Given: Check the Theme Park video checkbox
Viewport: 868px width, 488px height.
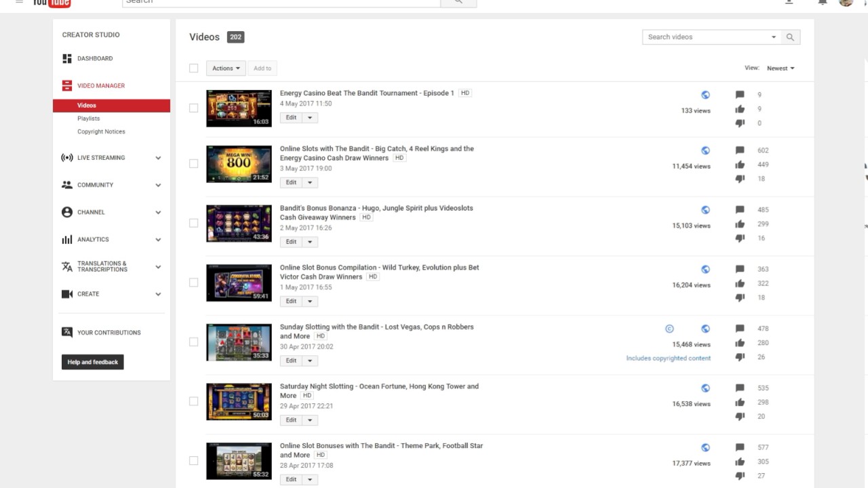Looking at the screenshot, I should click(194, 461).
